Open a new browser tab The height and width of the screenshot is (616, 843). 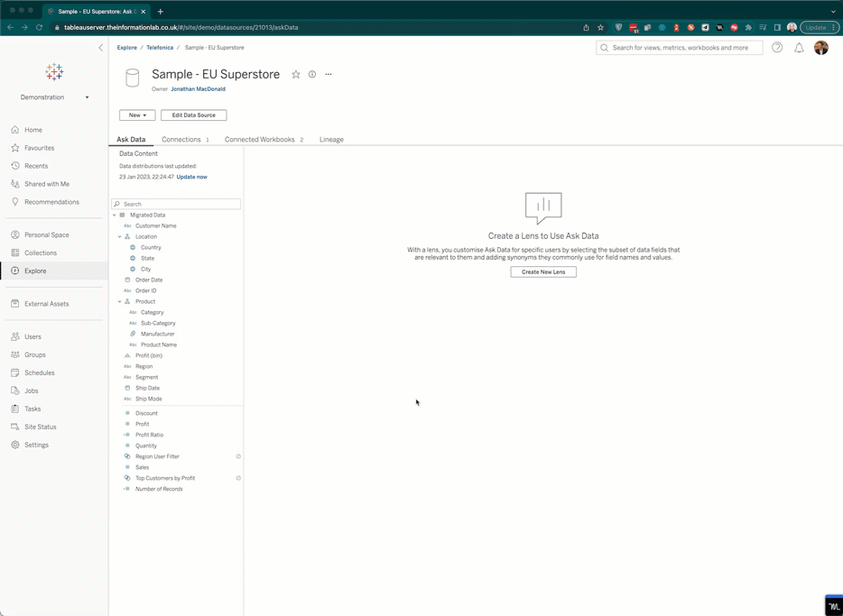(x=161, y=12)
